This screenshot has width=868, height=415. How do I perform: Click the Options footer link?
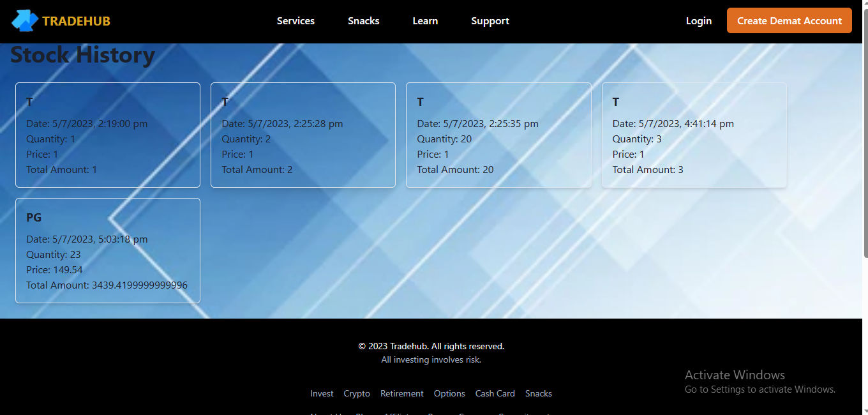coord(449,393)
